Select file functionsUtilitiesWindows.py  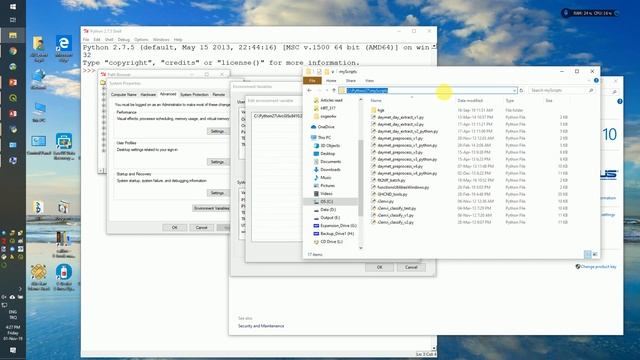click(x=403, y=187)
